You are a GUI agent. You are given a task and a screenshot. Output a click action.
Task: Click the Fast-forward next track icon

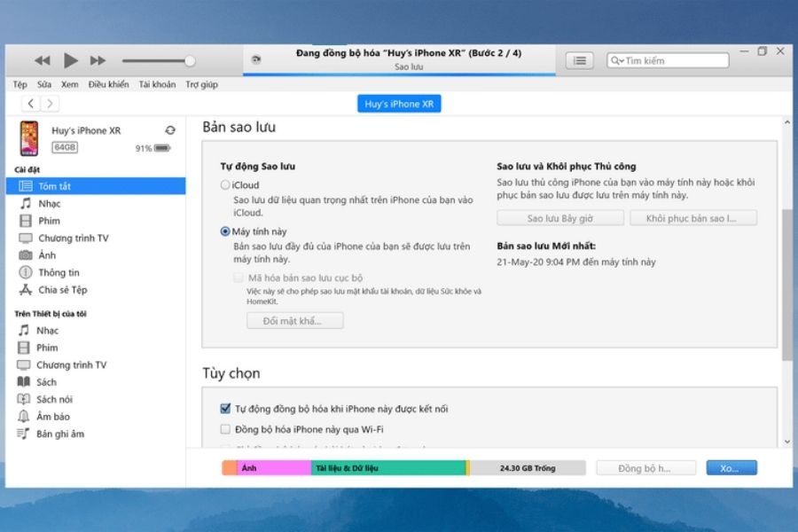coord(98,60)
